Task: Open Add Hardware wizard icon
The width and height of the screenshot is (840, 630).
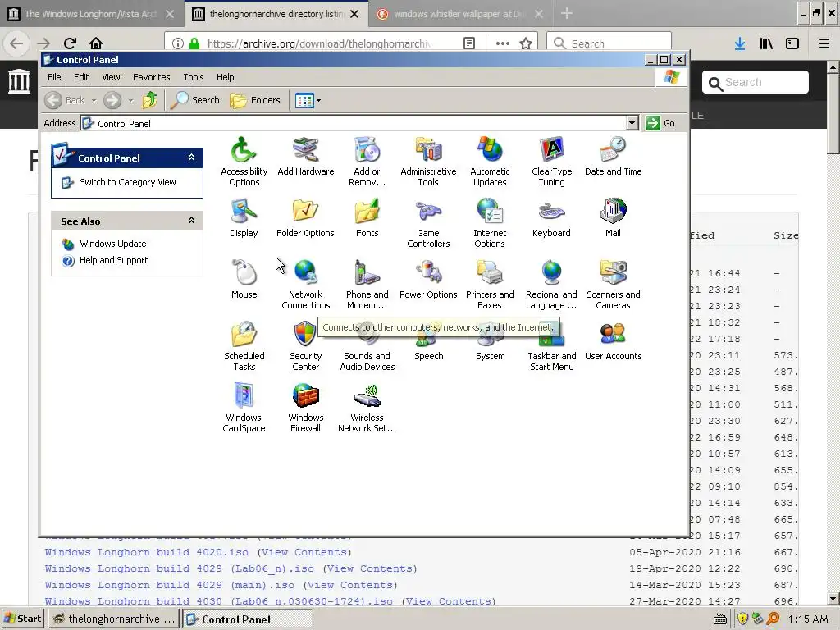Action: point(305,157)
